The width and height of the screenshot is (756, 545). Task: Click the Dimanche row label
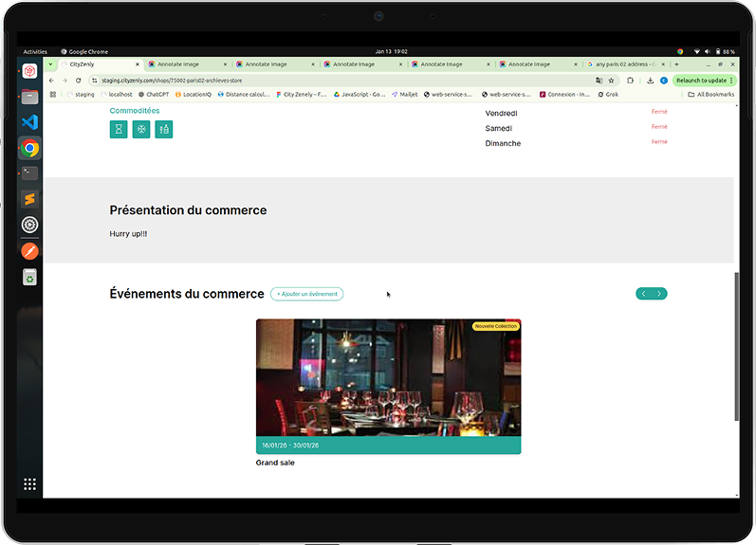[503, 143]
